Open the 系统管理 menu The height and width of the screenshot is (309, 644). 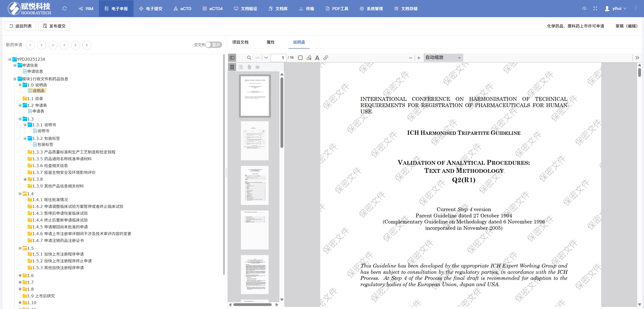coord(371,9)
